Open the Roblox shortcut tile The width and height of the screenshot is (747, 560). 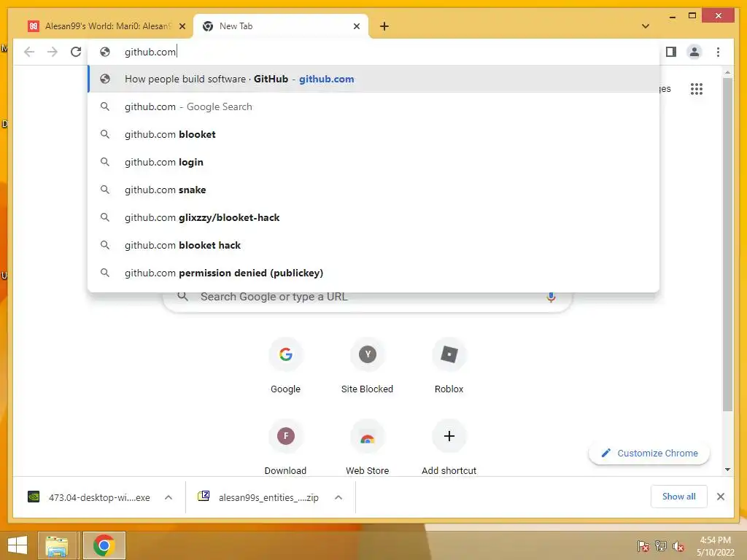pyautogui.click(x=449, y=366)
